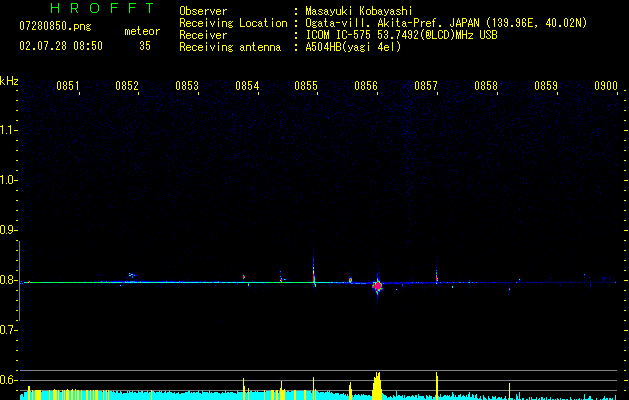The width and height of the screenshot is (629, 400).
Task: Click the 0.6 kHz frequency label
Action: point(8,380)
